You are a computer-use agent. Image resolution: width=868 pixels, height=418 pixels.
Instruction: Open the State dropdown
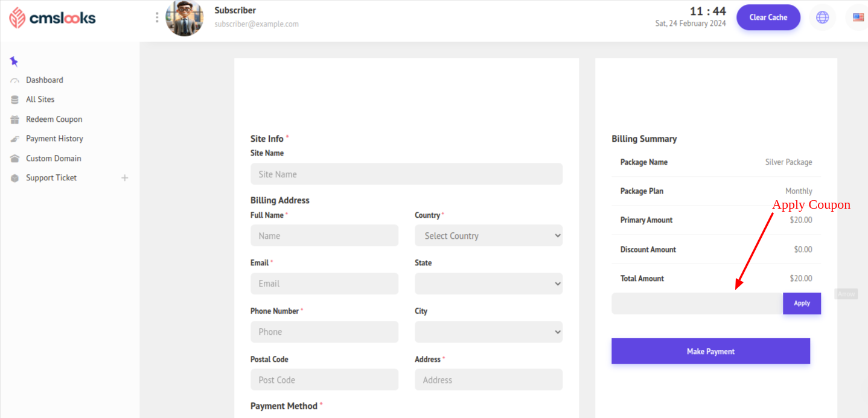(488, 283)
